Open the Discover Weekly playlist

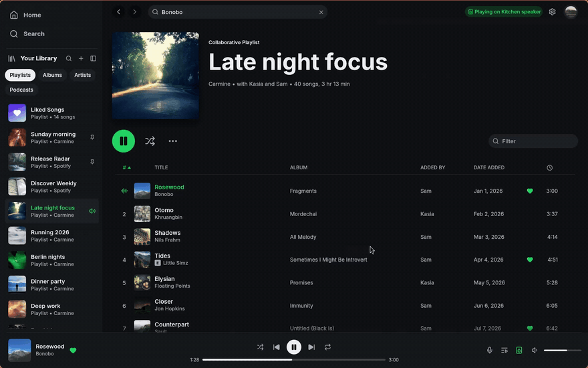52,187
